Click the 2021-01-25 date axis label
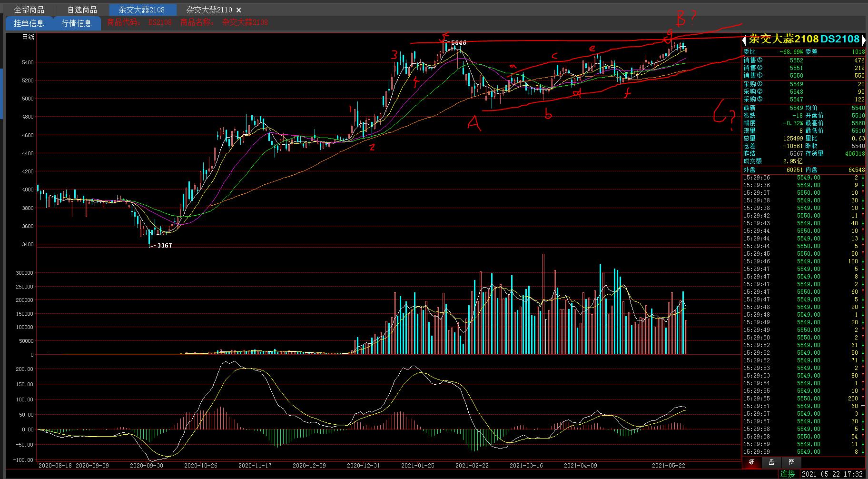Image resolution: width=868 pixels, height=479 pixels. coord(418,465)
